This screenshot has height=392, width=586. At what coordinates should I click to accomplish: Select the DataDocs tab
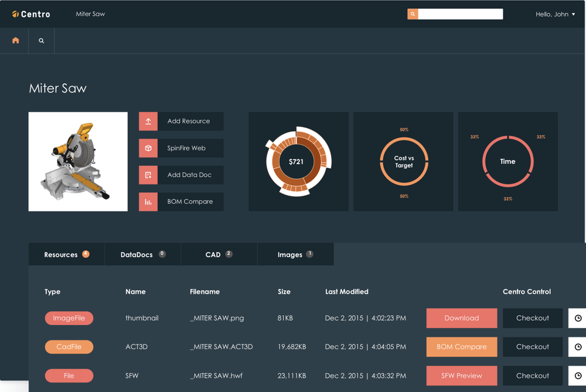142,254
